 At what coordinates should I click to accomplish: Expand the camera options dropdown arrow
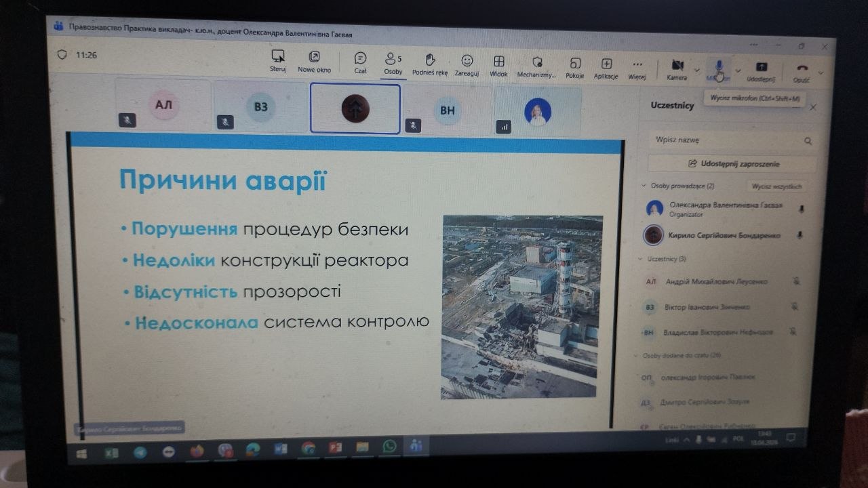coord(697,69)
